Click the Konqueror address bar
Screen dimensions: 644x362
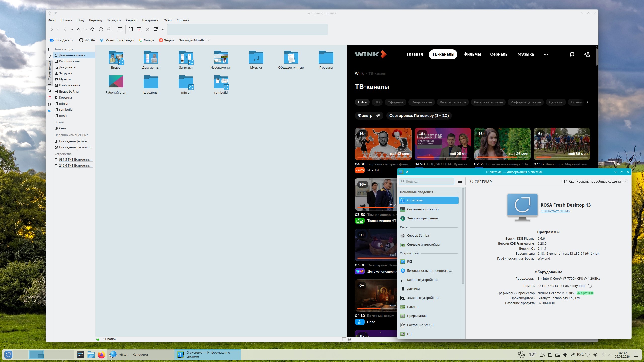click(248, 29)
